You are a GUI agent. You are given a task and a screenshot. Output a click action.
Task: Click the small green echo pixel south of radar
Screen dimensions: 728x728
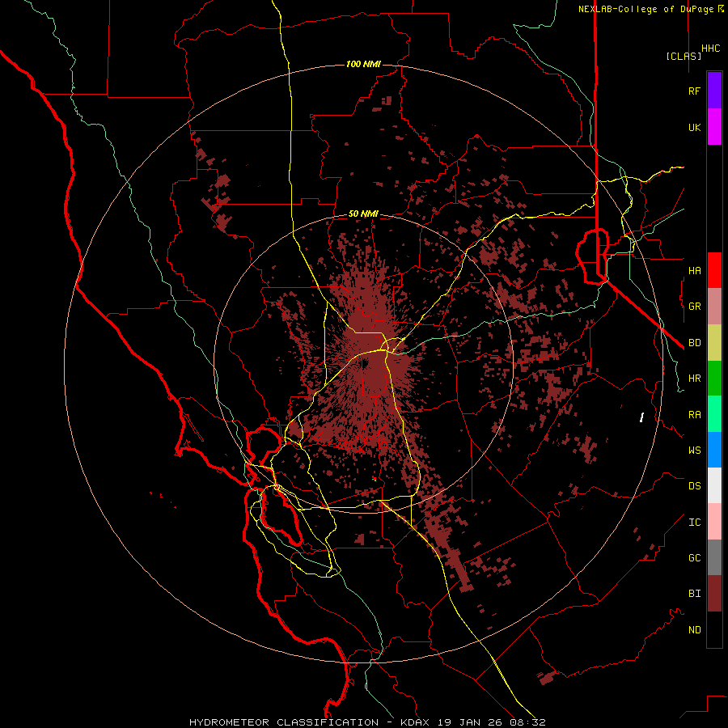click(x=375, y=479)
